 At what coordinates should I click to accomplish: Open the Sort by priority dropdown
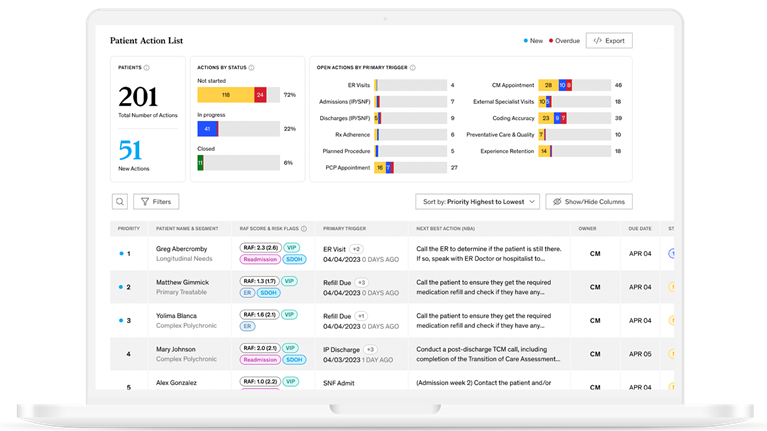point(477,201)
